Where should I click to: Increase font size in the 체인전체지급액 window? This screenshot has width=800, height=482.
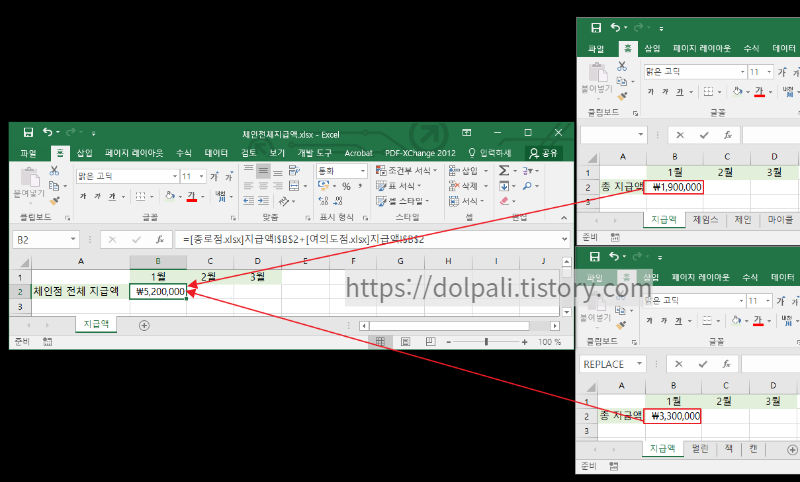point(214,176)
